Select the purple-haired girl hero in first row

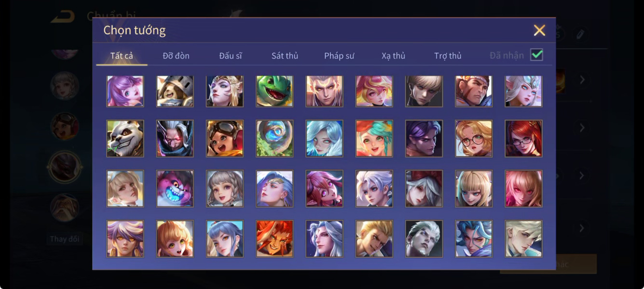tap(125, 91)
